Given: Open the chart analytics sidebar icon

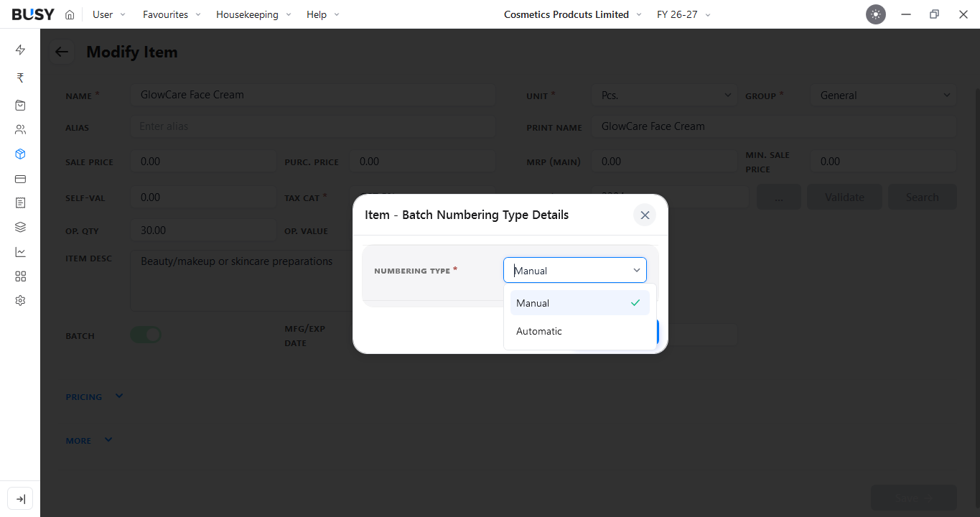Looking at the screenshot, I should [20, 252].
